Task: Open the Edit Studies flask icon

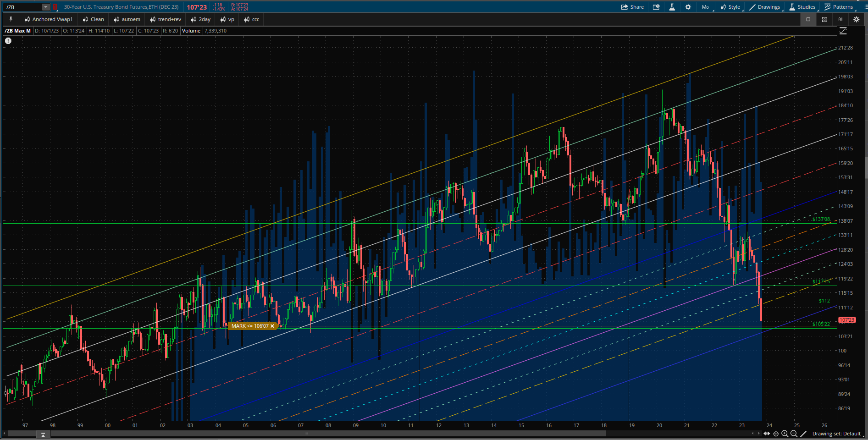Action: click(672, 7)
